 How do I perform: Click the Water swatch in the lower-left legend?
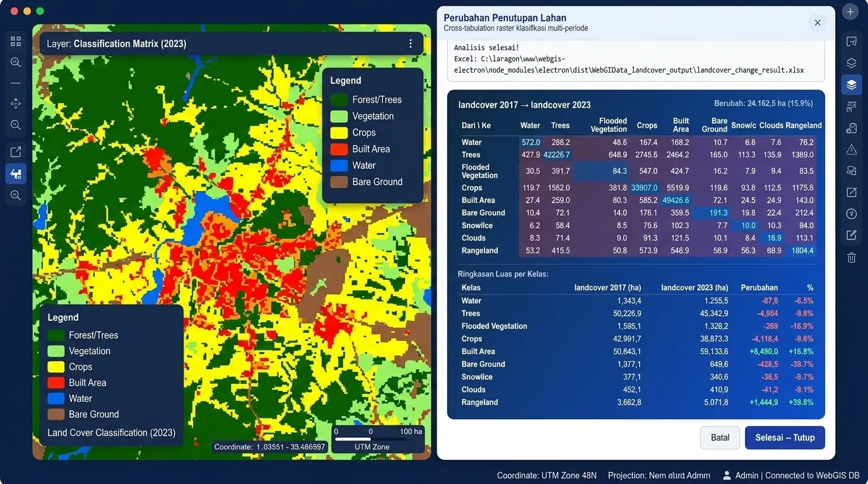(x=56, y=398)
